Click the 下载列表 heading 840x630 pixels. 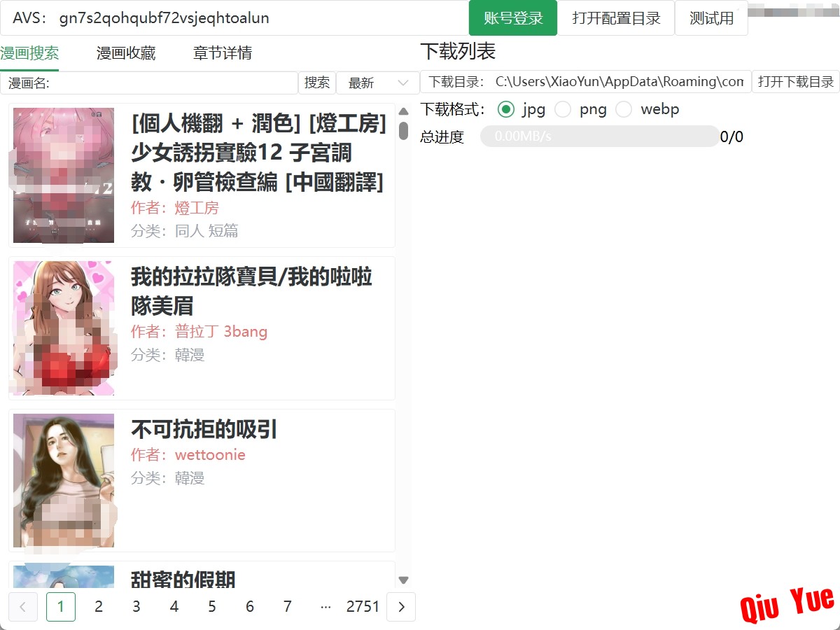[458, 51]
